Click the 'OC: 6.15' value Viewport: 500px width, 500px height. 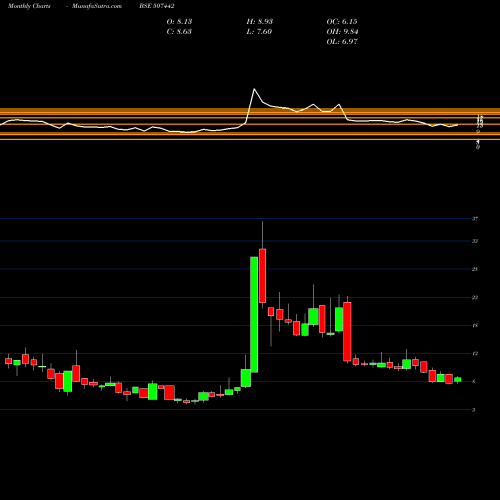click(342, 22)
